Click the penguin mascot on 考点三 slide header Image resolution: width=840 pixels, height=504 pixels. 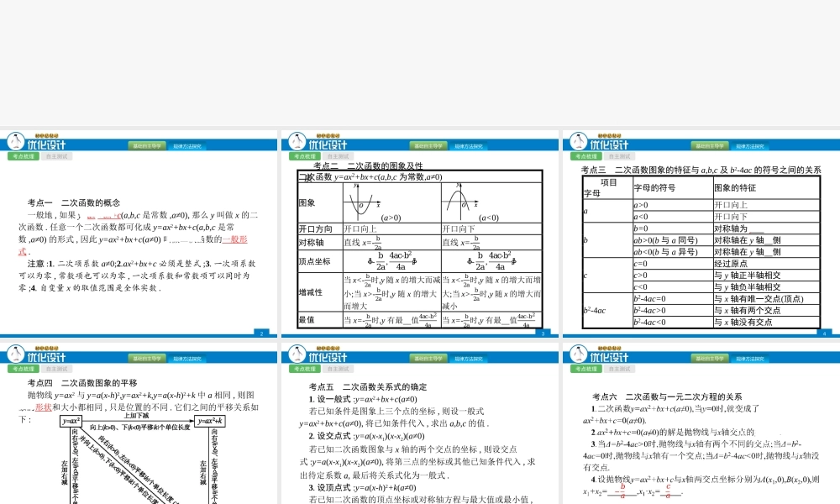pos(577,141)
